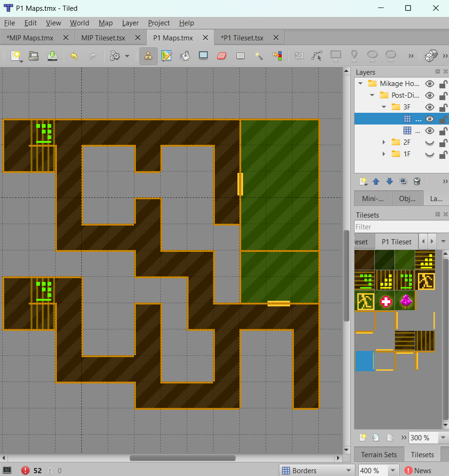Open the Map menu
The width and height of the screenshot is (449, 476).
coord(106,23)
